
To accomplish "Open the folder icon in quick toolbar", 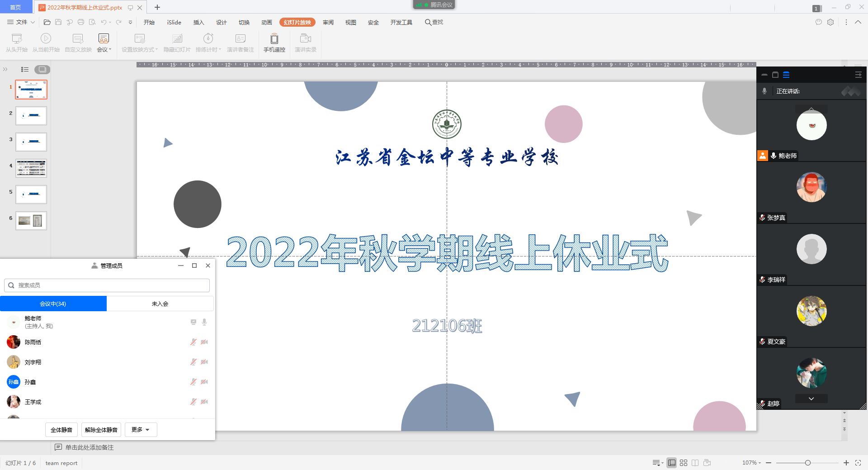I will coord(47,22).
